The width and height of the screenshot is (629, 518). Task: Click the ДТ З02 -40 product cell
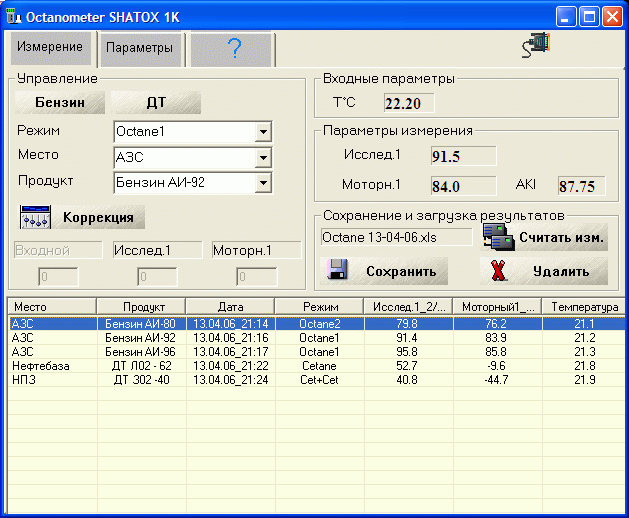click(x=141, y=380)
